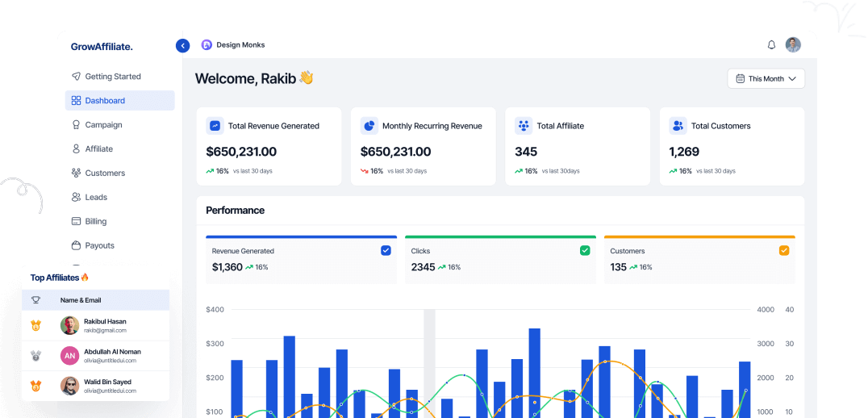Toggle the Clicks series checkbox
Viewport: 868px width, 418px height.
coord(585,251)
